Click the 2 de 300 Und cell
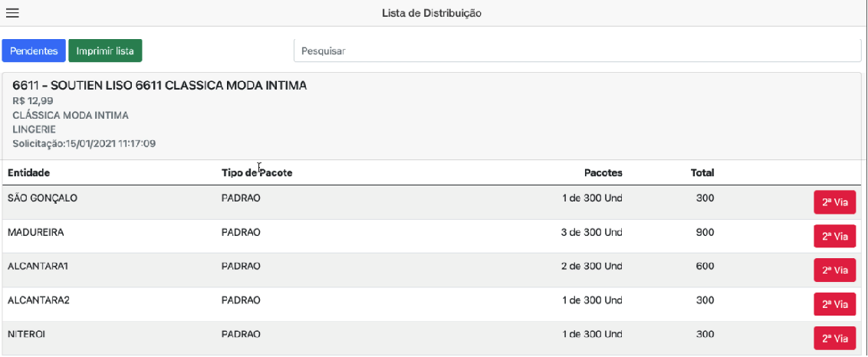 tap(592, 267)
